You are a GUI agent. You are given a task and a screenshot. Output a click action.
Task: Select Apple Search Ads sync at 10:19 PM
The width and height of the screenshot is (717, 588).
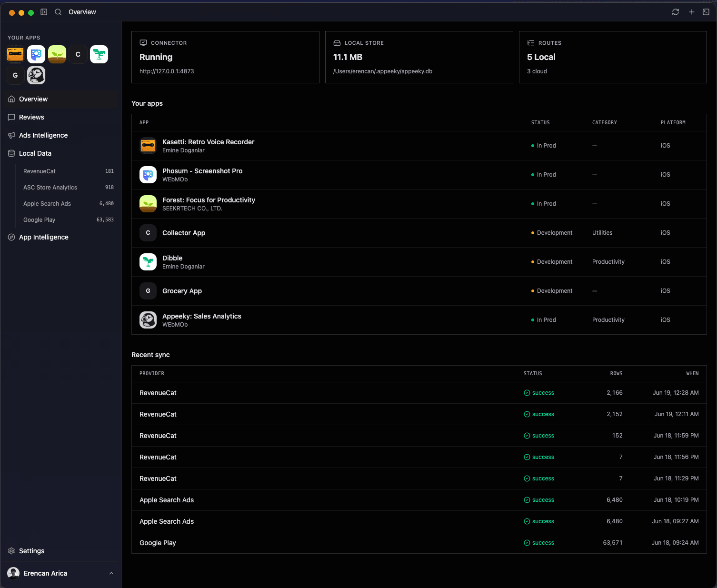click(x=419, y=500)
